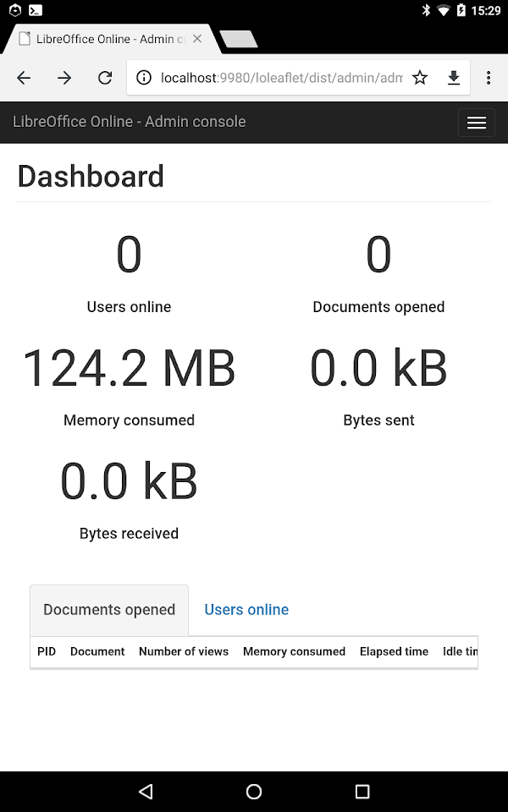
Task: Close the LibreOffice Online tab
Action: tap(197, 39)
